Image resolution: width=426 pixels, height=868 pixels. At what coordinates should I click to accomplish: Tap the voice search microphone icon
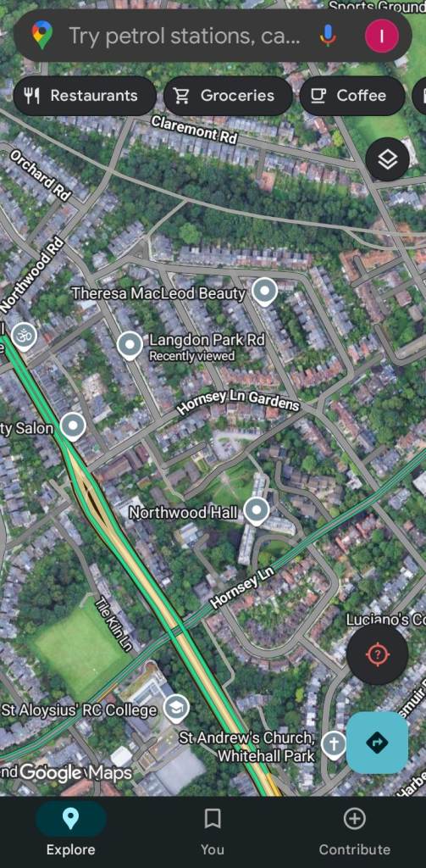coord(328,36)
